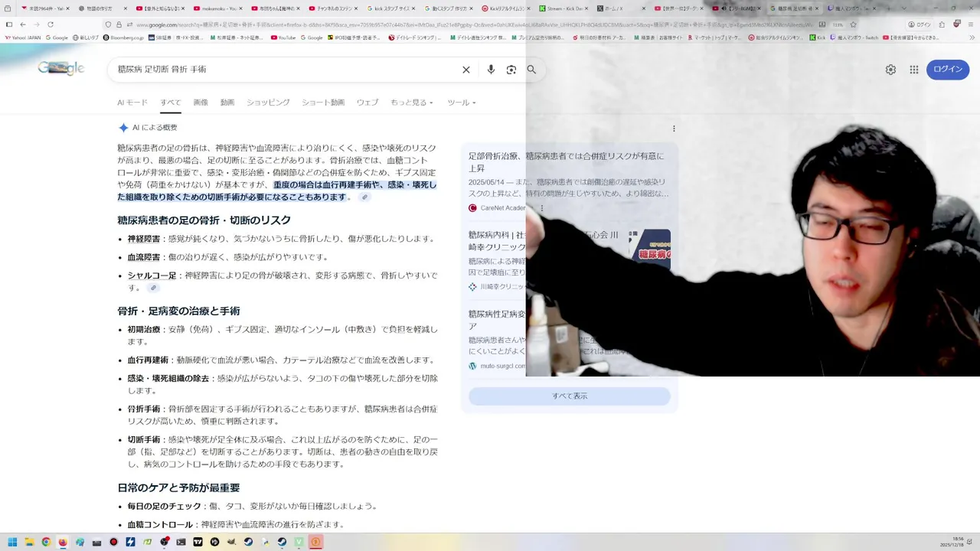This screenshot has height=551, width=980.
Task: Open the Kick bookmark
Action: click(x=818, y=37)
